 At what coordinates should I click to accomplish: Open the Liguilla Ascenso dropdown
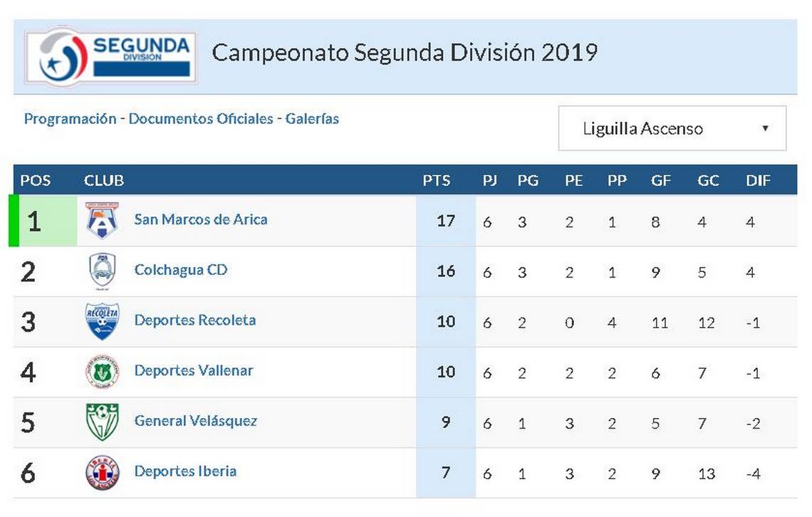[672, 128]
